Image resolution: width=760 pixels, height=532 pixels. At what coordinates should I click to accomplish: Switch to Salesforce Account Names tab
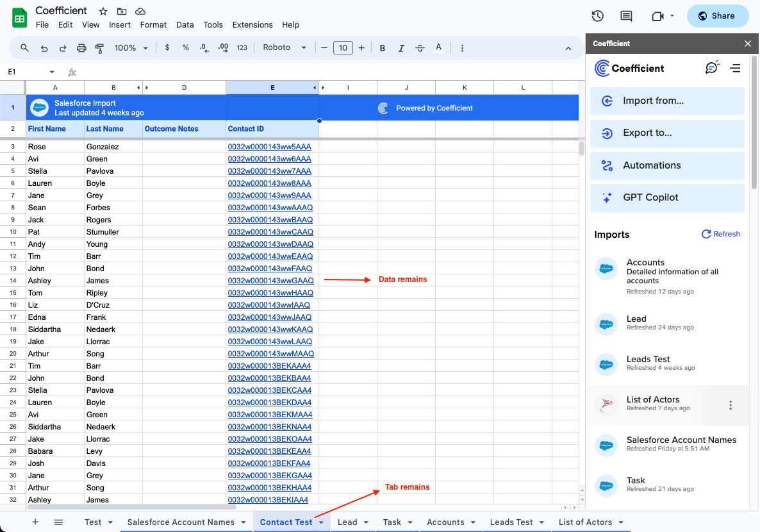[x=181, y=522]
